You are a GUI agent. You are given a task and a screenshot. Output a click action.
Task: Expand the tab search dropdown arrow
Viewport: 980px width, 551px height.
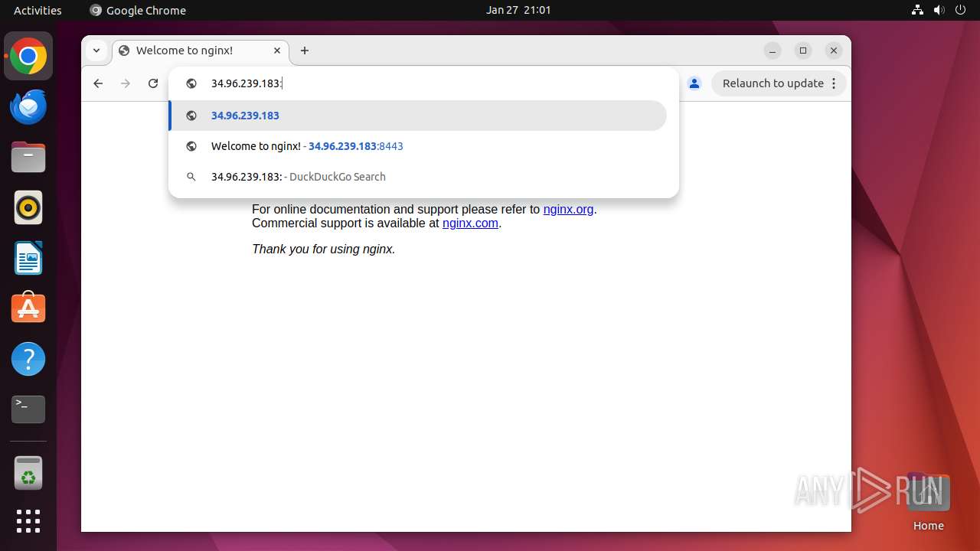pos(96,51)
